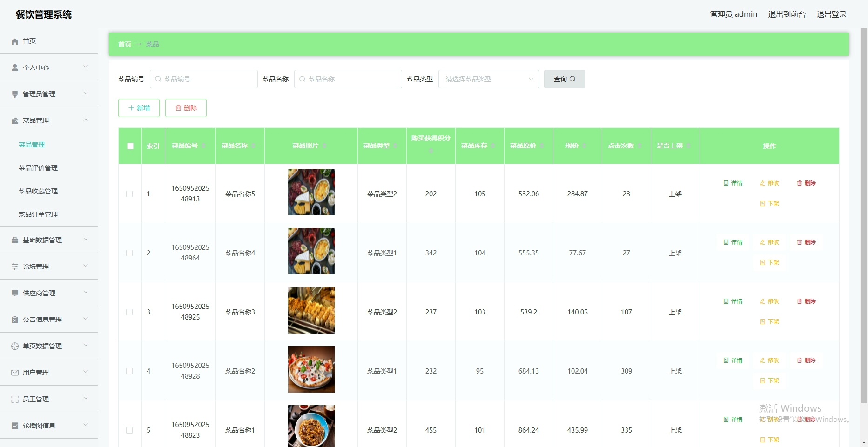Viewport: 868px width, 447px height.
Task: Sort by 现价 column sort icon
Action: [x=584, y=146]
